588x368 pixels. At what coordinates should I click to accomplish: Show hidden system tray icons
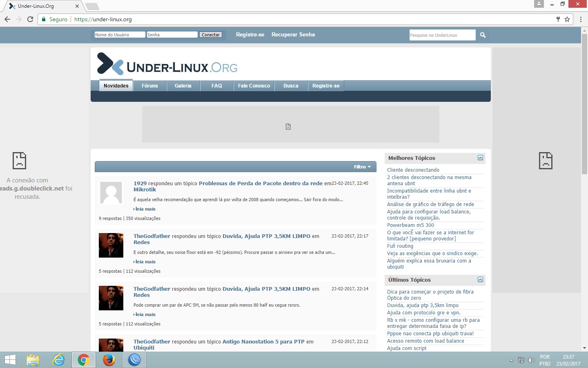[511, 360]
